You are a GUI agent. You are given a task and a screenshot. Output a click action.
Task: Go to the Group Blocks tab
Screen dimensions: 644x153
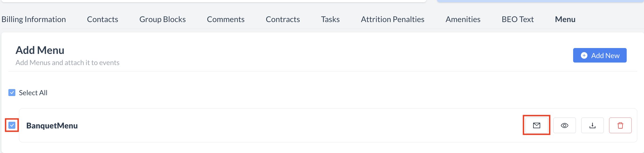162,19
